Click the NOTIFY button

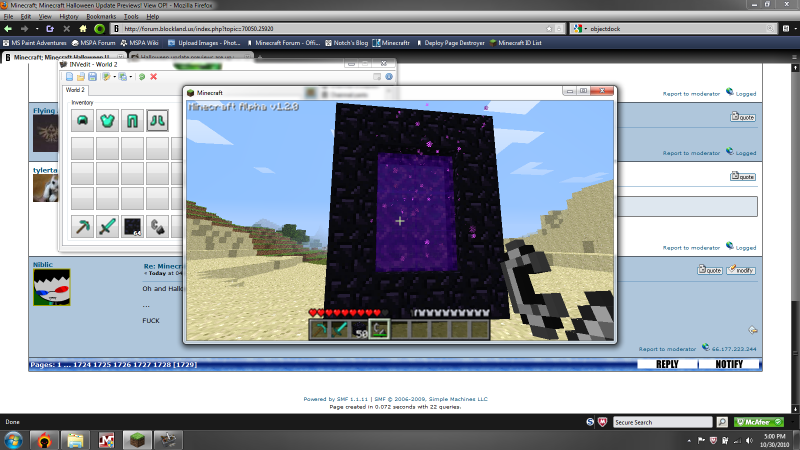(x=729, y=364)
